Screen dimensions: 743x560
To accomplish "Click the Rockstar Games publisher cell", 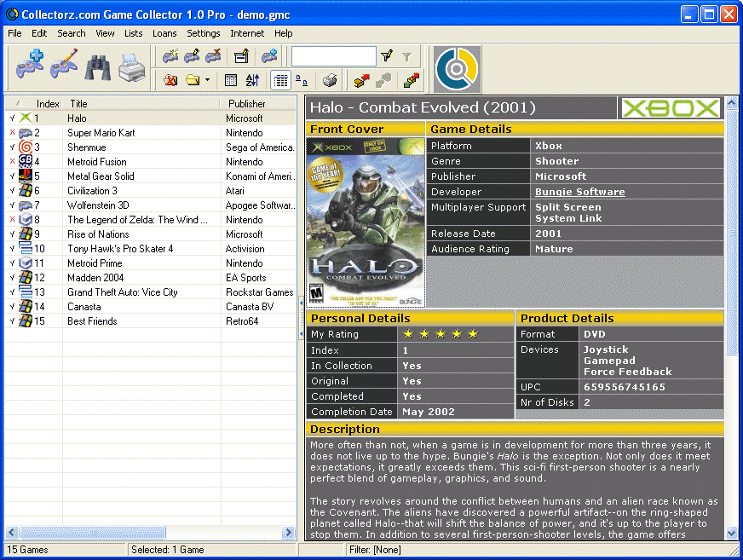I will pyautogui.click(x=259, y=292).
